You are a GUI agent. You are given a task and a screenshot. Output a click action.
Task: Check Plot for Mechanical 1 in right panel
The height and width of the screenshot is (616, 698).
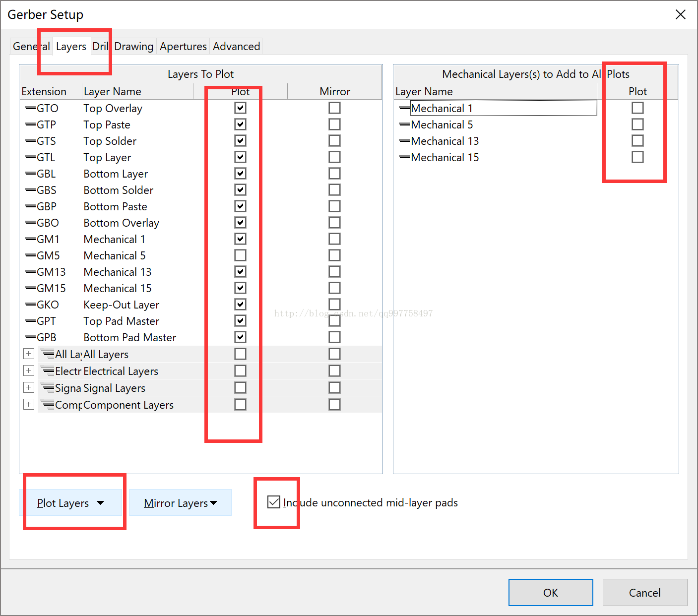pyautogui.click(x=637, y=108)
